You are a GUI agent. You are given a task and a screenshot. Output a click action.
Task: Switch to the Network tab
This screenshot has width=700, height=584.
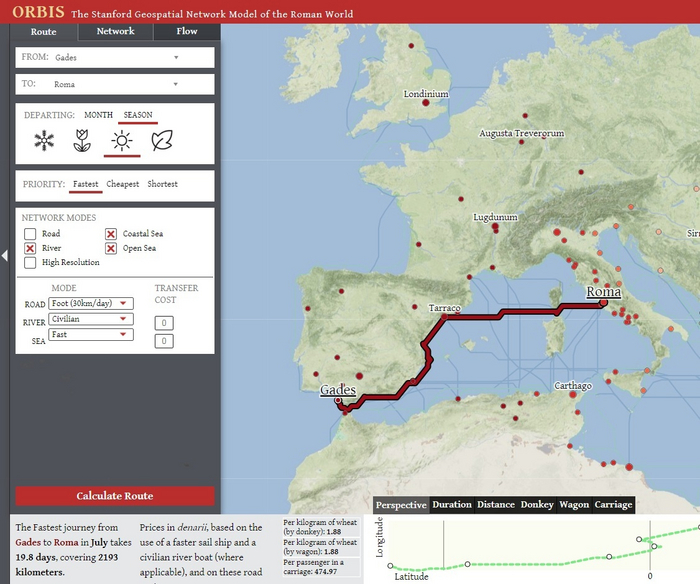(116, 31)
